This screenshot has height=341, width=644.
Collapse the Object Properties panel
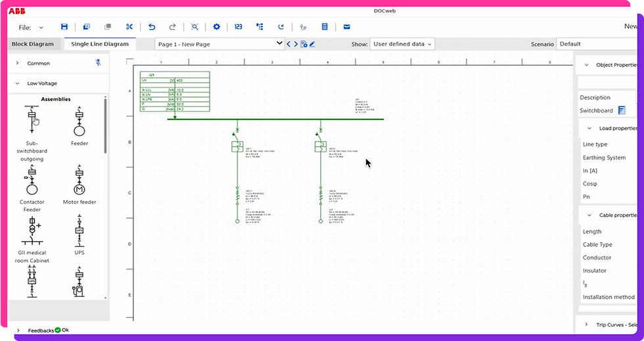click(x=586, y=65)
